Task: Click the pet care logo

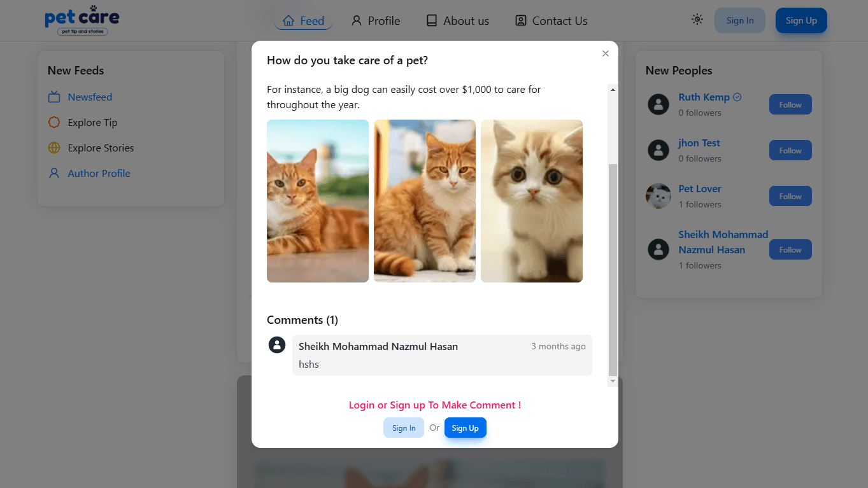Action: (x=82, y=20)
